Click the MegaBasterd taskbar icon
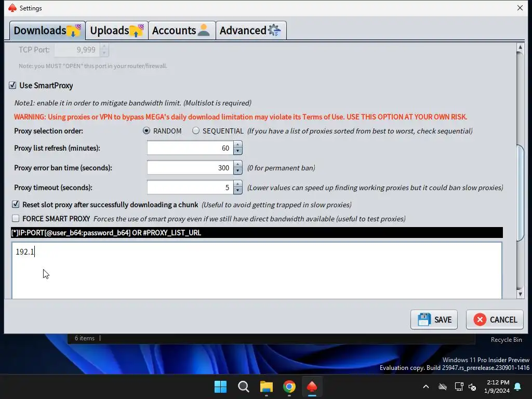The image size is (532, 399). click(312, 387)
